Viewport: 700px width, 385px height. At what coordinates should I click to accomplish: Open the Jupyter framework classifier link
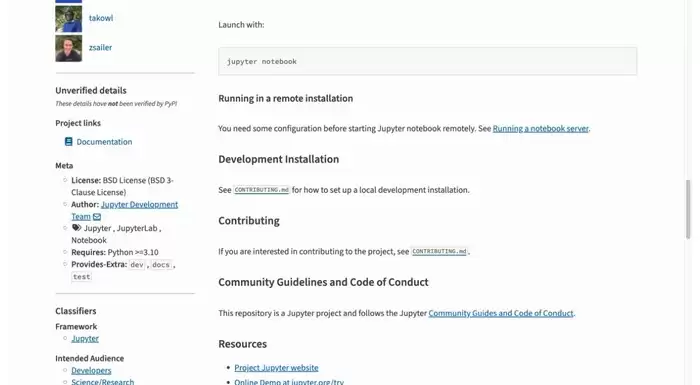(85, 339)
